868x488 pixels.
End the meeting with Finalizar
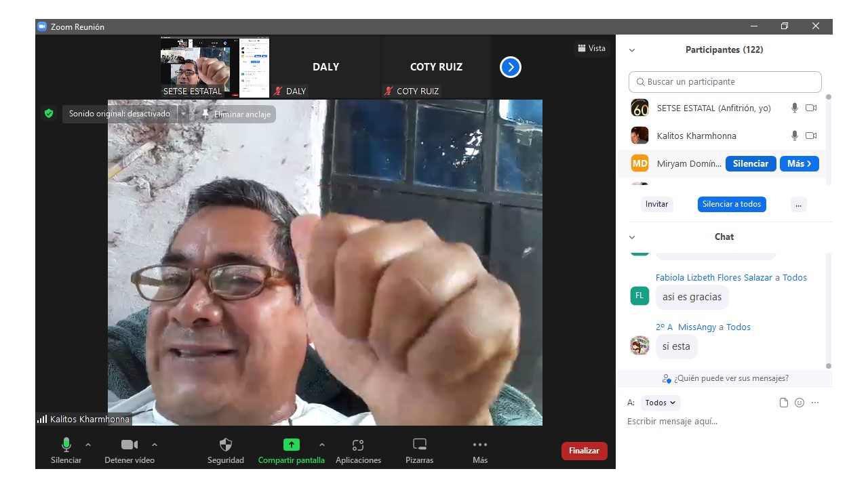(584, 451)
